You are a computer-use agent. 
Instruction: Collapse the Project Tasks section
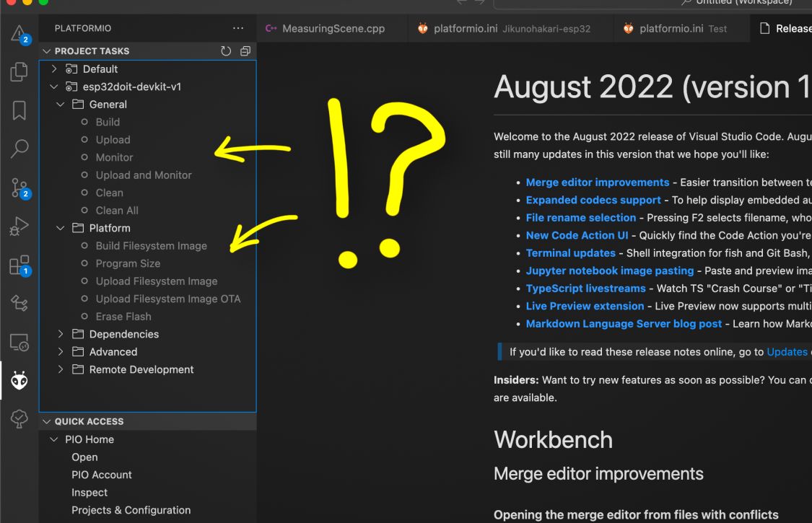click(47, 50)
